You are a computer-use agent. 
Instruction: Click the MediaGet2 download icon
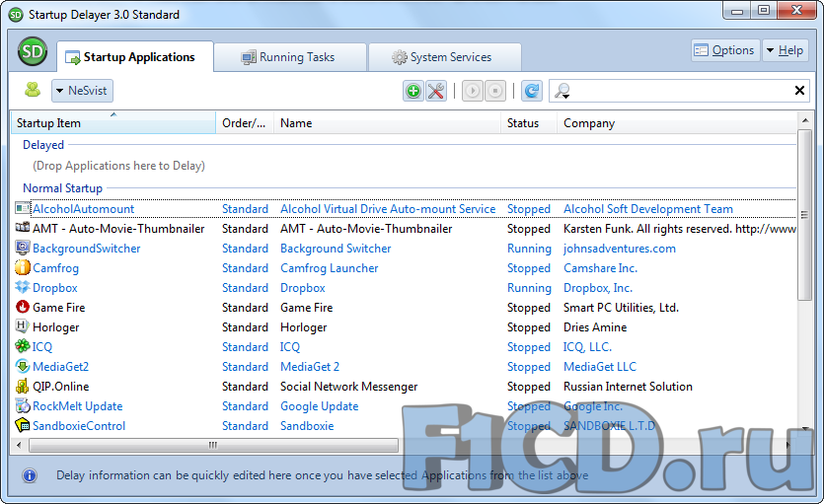[x=23, y=366]
